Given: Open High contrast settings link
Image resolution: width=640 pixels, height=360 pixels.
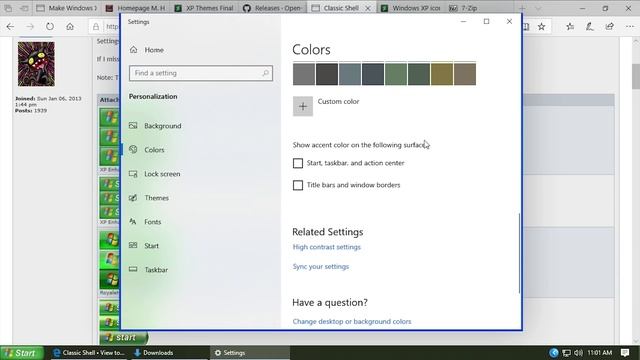Looking at the screenshot, I should point(327,247).
